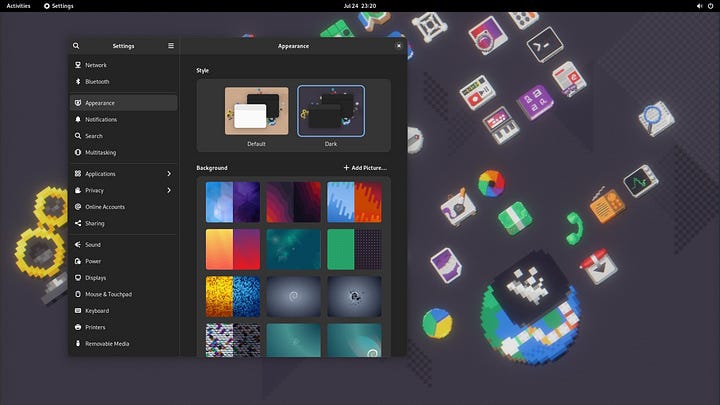This screenshot has width=720, height=405.
Task: Choose the light blue and orange drip wallpaper
Action: pyautogui.click(x=354, y=202)
